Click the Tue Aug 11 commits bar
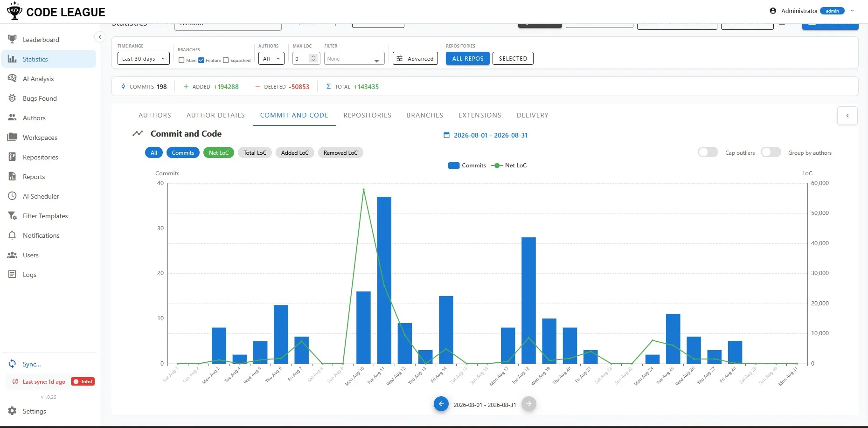The width and height of the screenshot is (868, 428). [384, 280]
